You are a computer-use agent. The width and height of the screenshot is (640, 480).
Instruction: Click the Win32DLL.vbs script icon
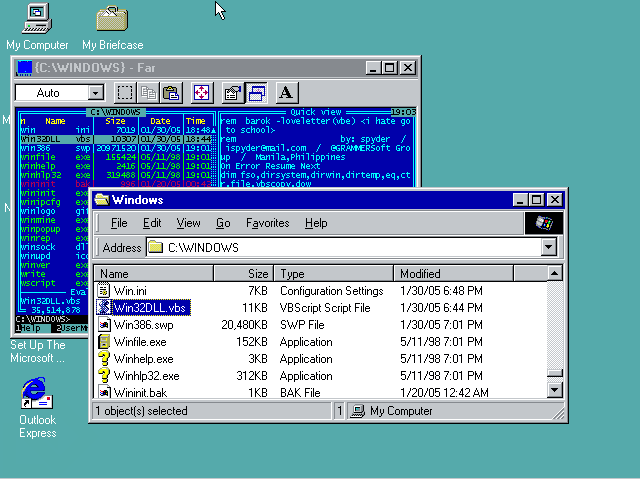104,307
